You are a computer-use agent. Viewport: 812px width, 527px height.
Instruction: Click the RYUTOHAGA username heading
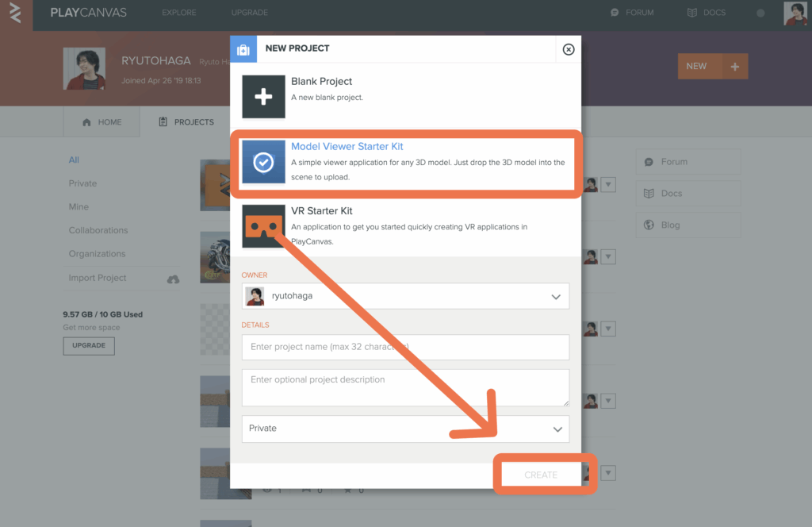(156, 60)
